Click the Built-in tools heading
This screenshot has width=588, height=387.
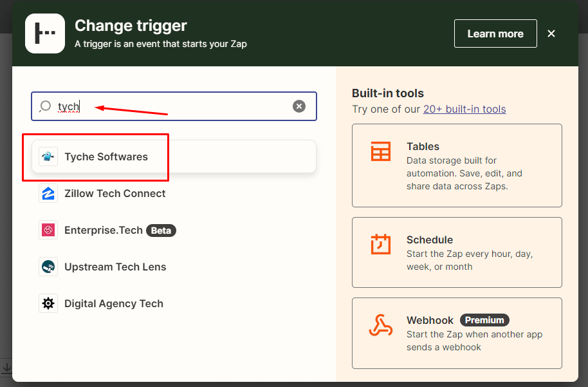pyautogui.click(x=388, y=93)
